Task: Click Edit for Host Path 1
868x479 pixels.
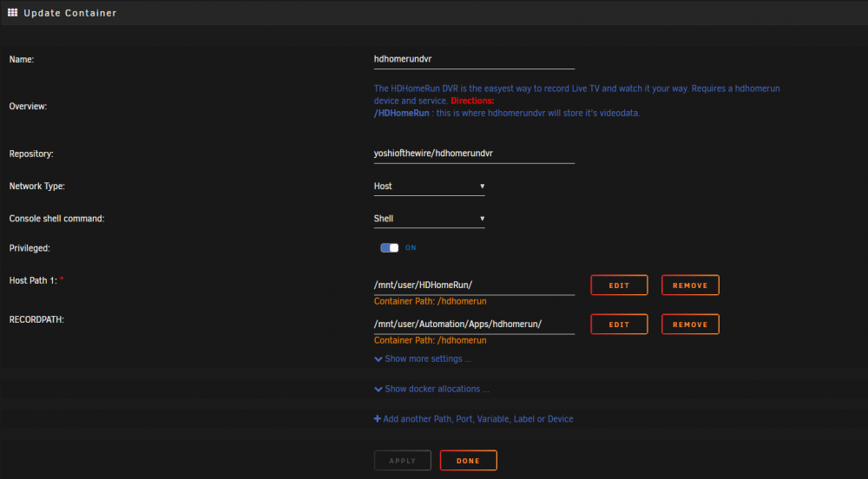Action: click(619, 285)
